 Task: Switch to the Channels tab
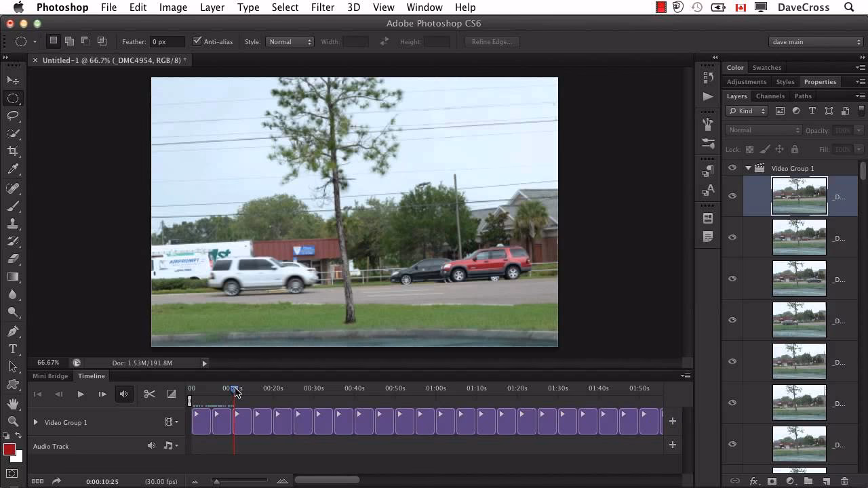click(x=770, y=96)
